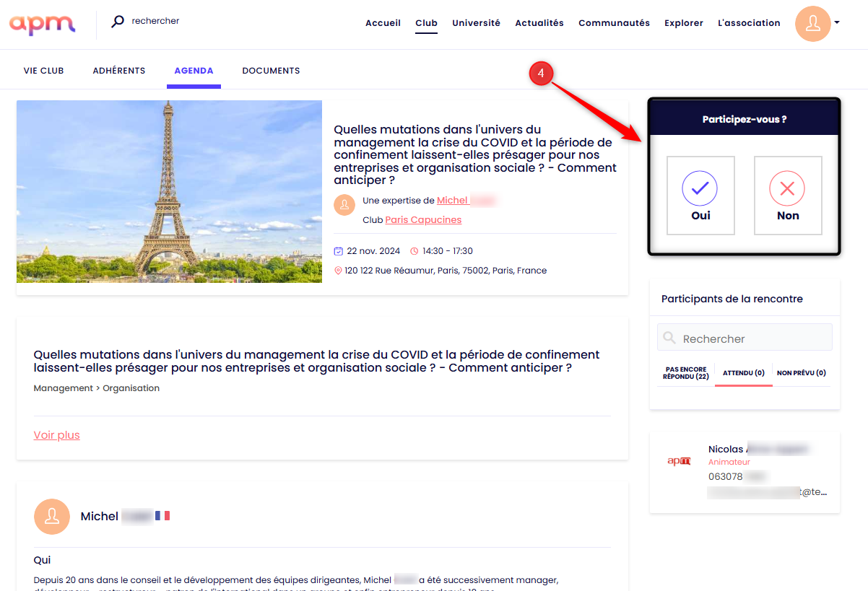Click the Oui checkmark icon

pos(700,189)
